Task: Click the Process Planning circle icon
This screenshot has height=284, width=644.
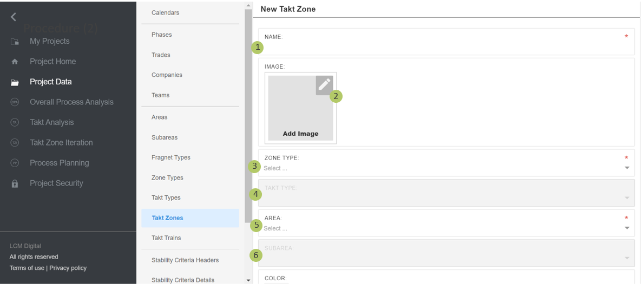Action: 15,163
